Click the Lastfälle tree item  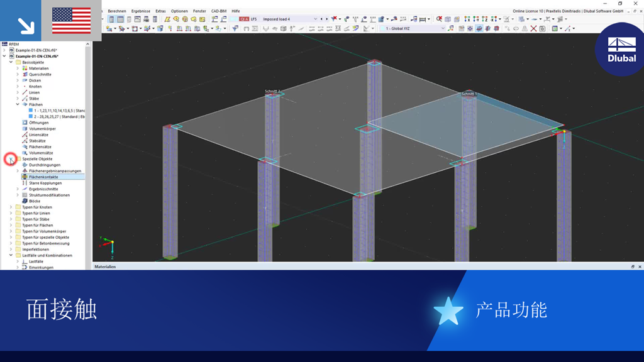tap(36, 261)
